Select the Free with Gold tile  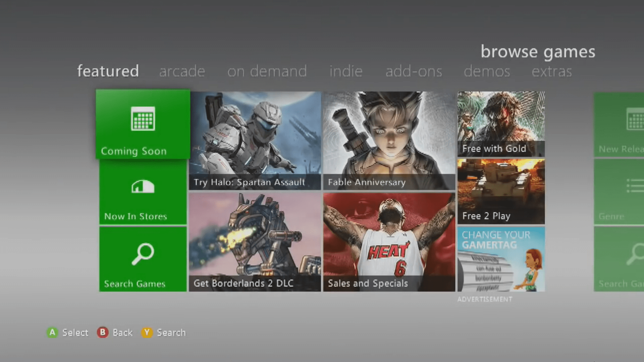tap(501, 124)
